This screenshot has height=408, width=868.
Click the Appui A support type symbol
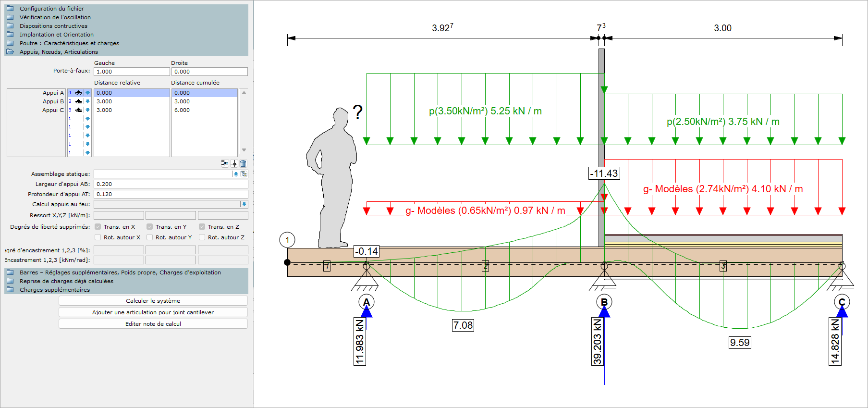pos(78,93)
